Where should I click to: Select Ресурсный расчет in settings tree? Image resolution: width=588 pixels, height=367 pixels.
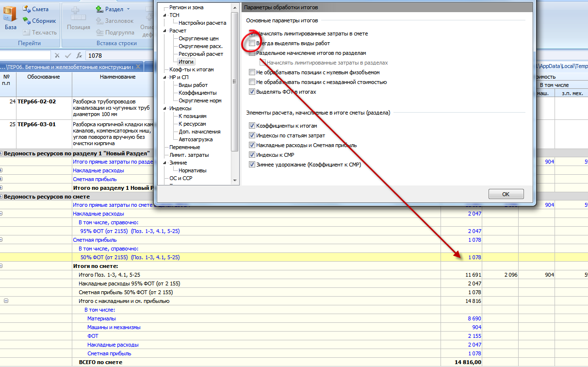[x=201, y=54]
